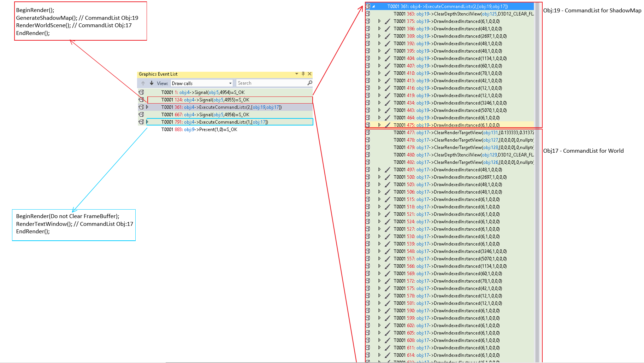Select event 124 Signal row

(x=205, y=100)
